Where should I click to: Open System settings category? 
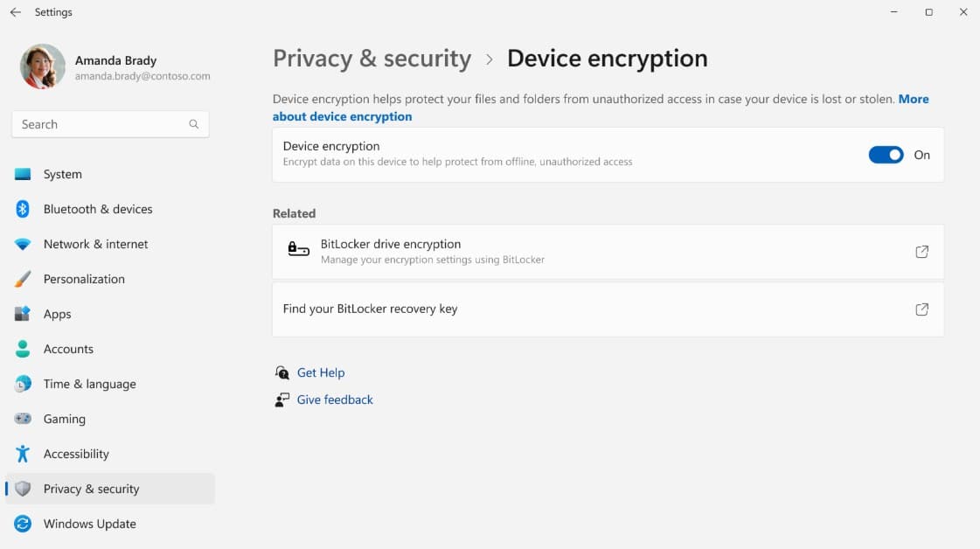click(110, 174)
